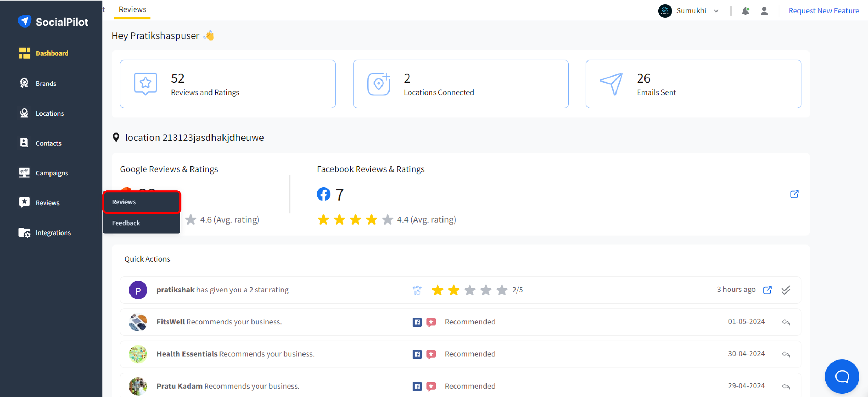
Task: Open Quick Actions section
Action: [x=147, y=259]
